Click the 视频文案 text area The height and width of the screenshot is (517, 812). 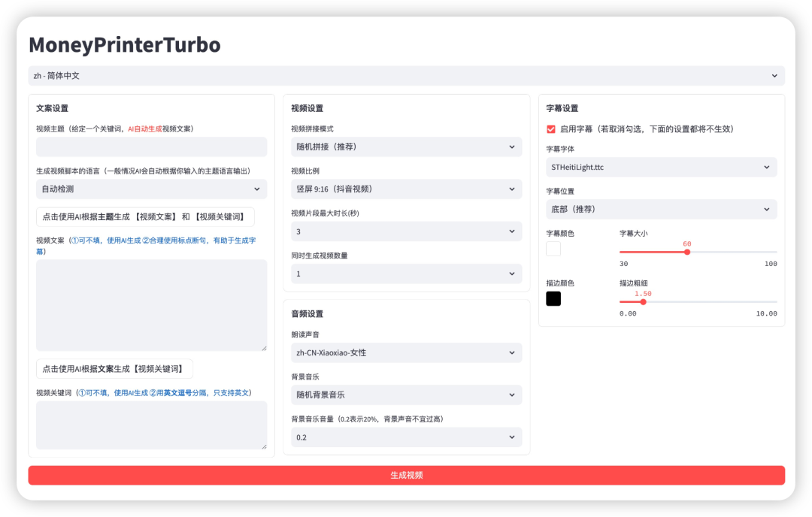point(151,305)
